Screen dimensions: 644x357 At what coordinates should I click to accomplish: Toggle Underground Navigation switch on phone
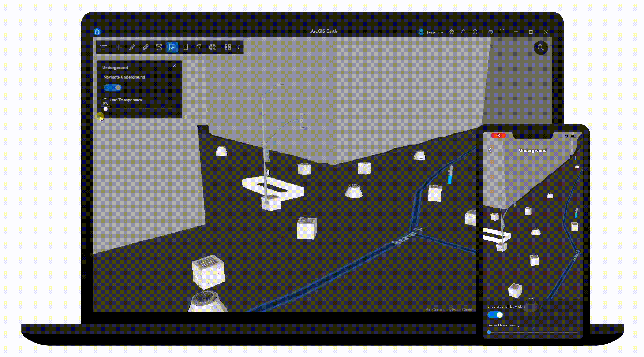click(495, 315)
